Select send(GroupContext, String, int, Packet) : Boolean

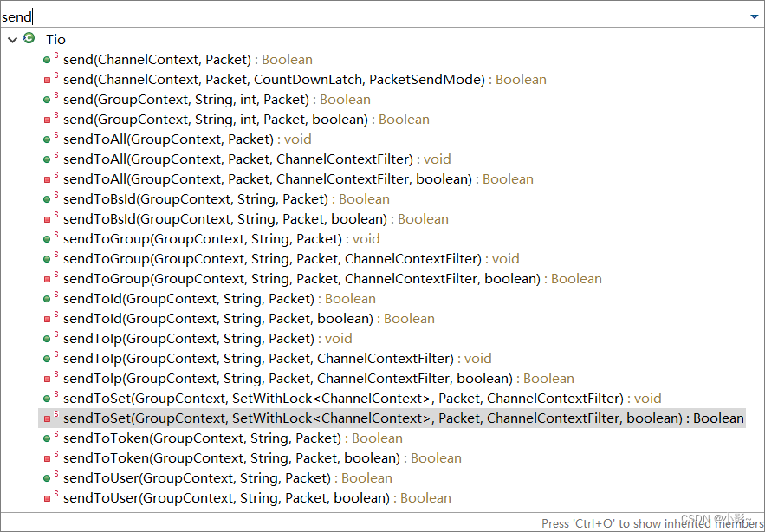[217, 100]
